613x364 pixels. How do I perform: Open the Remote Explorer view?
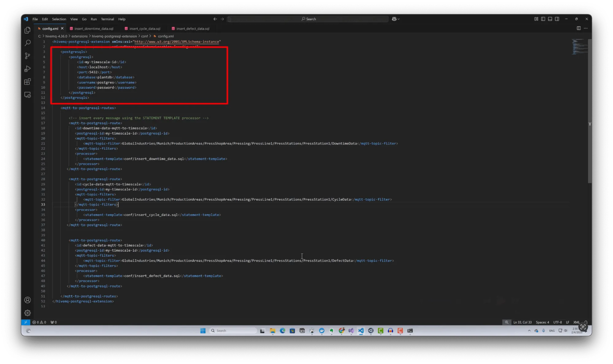(x=28, y=95)
